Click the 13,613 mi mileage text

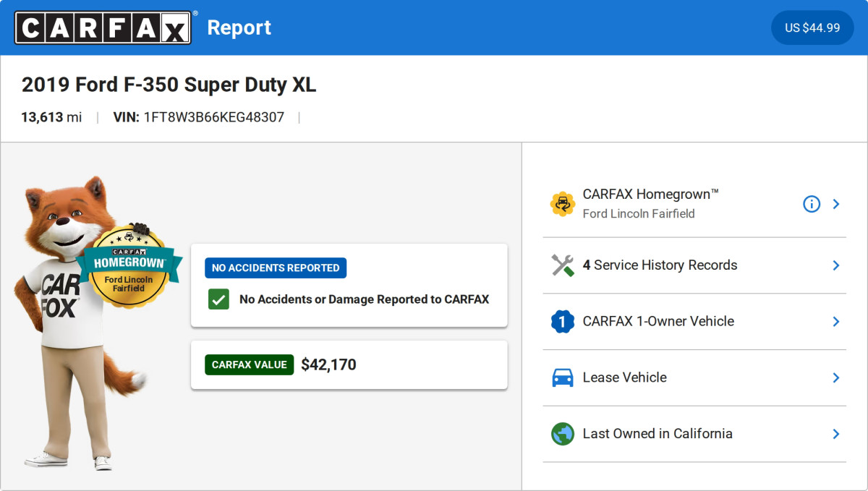pyautogui.click(x=51, y=117)
